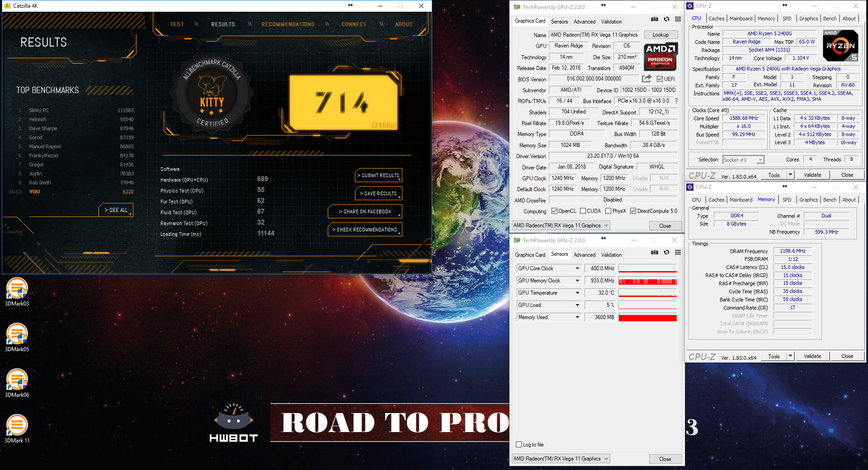Click the DRAM Frequency value 1198.6 MHz

coord(793,251)
